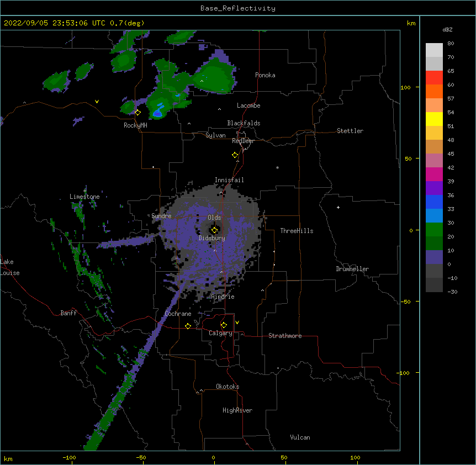476x465 pixels.
Task: Click the Sundre town label
Action: click(x=161, y=216)
